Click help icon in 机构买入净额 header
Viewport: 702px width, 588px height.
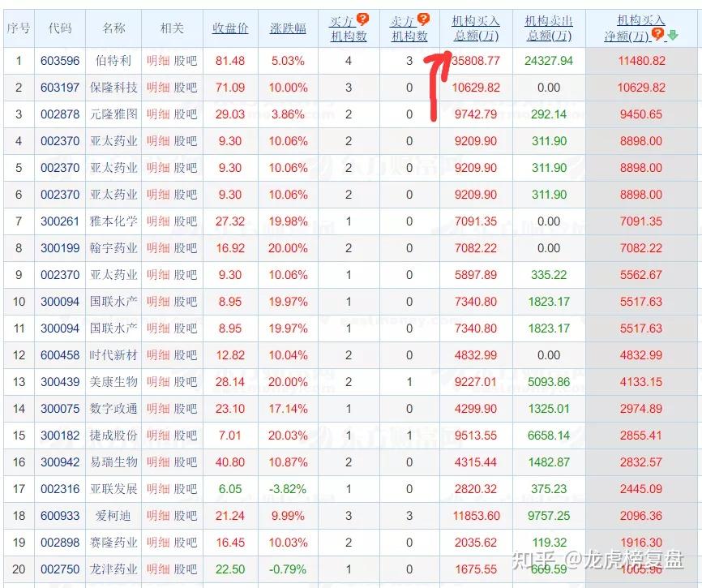click(657, 33)
